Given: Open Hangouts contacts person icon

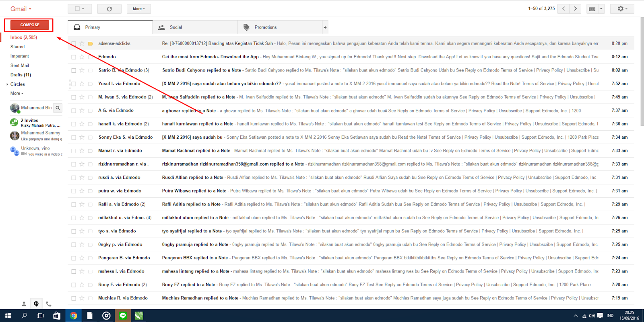Looking at the screenshot, I should [x=24, y=304].
